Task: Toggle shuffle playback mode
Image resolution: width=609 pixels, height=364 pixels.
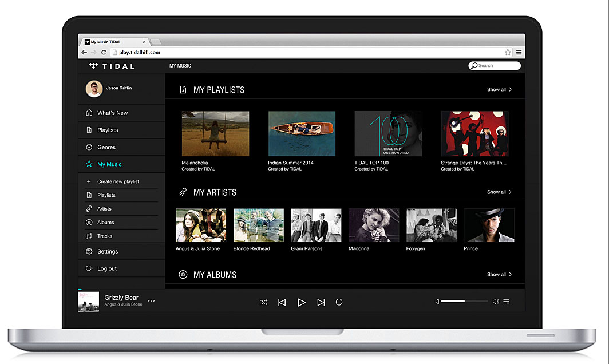Action: (x=263, y=302)
